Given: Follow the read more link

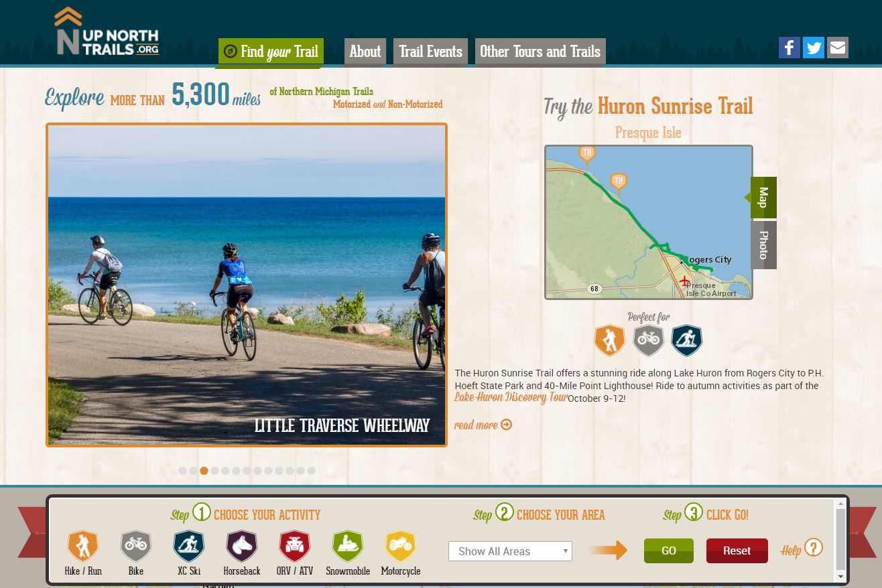Looking at the screenshot, I should point(483,425).
